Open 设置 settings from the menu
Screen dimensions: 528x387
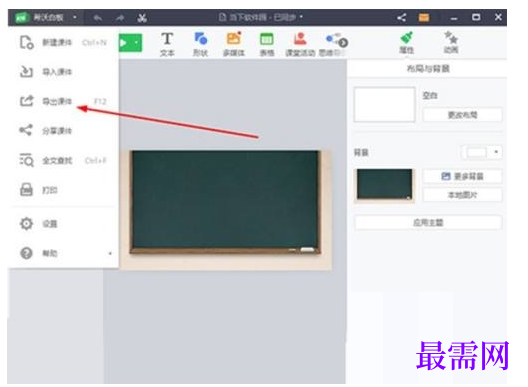(63, 224)
